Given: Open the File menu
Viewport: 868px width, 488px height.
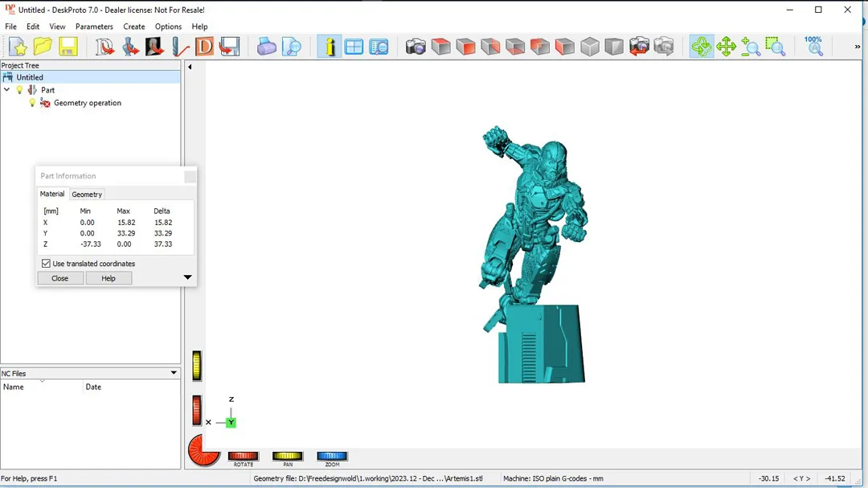Looking at the screenshot, I should (10, 27).
